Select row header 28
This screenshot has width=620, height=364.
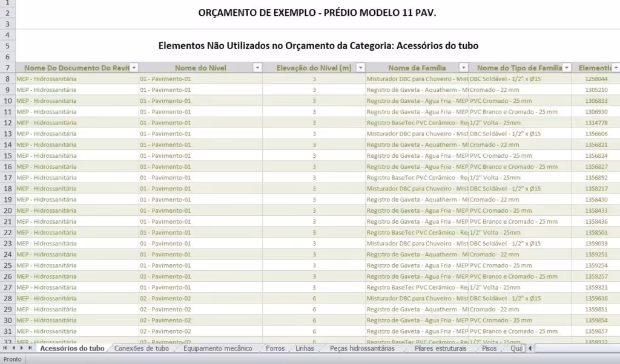click(x=7, y=299)
